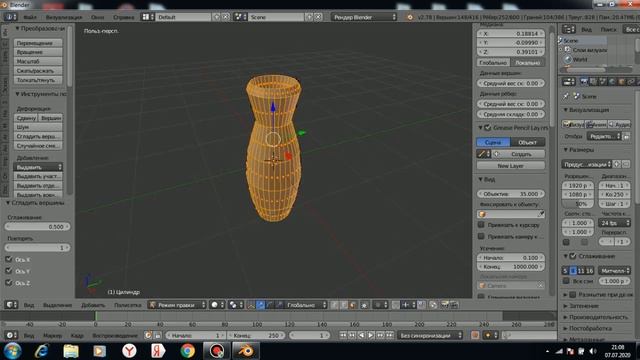Toggle Ось Z axis checkbox
The height and width of the screenshot is (360, 640).
[9, 282]
